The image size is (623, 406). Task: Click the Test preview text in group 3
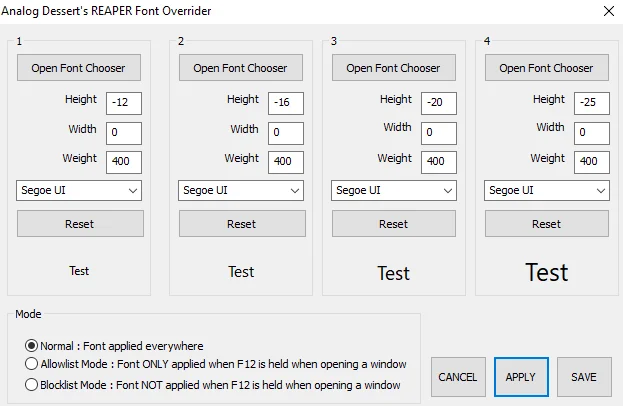coord(393,273)
